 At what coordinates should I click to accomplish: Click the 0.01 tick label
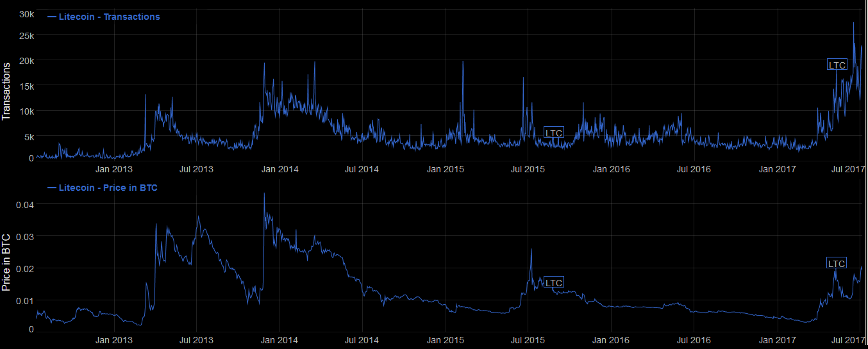click(x=24, y=300)
